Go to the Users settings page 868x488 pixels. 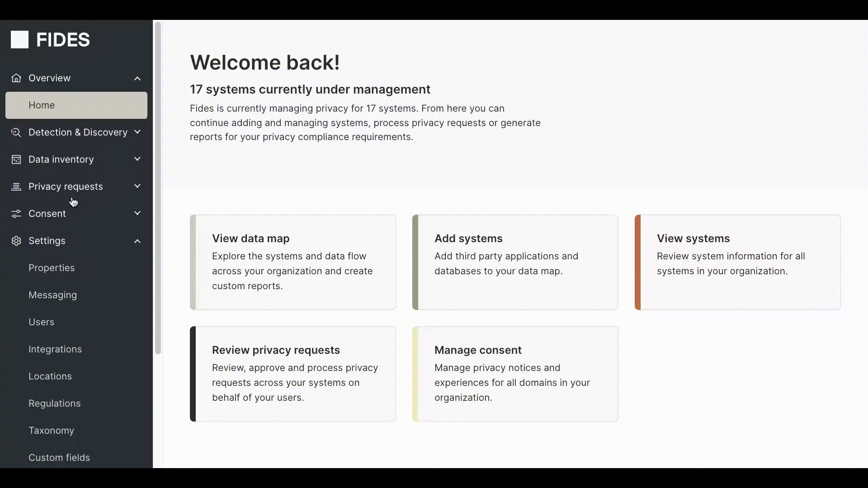point(41,322)
